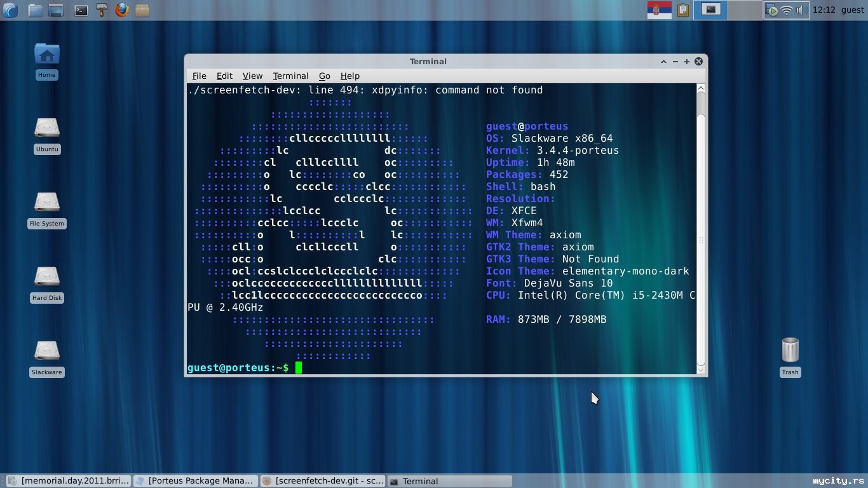
Task: Switch keyboard layout via the Serbian flag
Action: [659, 10]
